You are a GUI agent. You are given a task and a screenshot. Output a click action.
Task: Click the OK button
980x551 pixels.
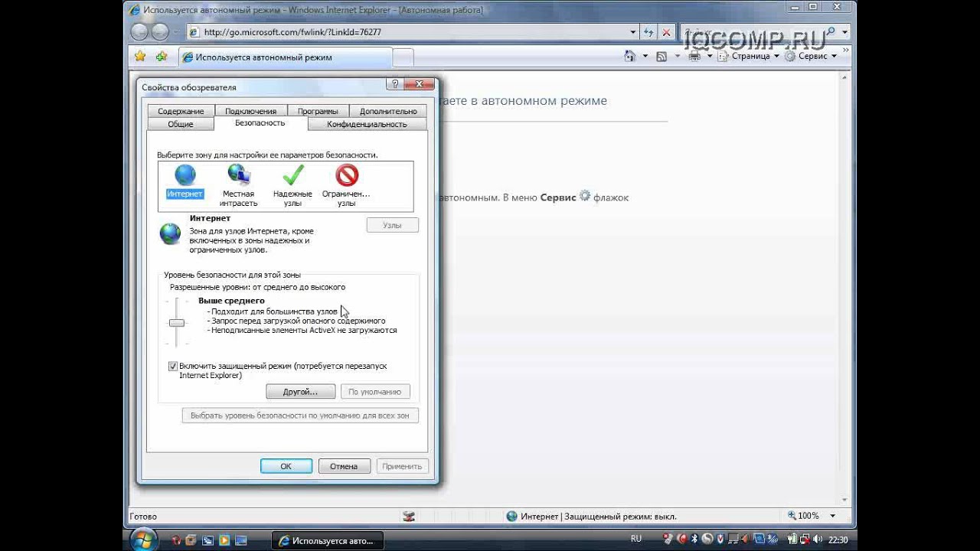pos(286,466)
